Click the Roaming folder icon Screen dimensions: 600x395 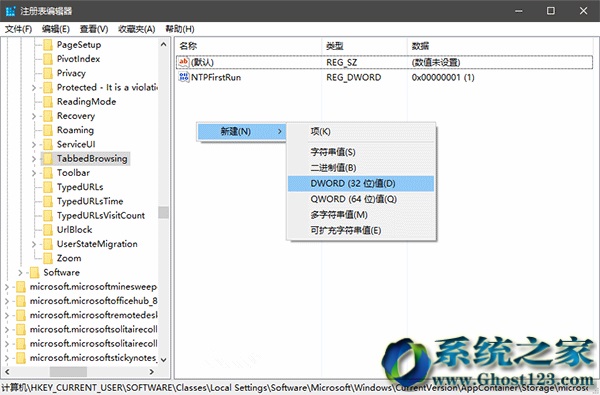(48, 130)
